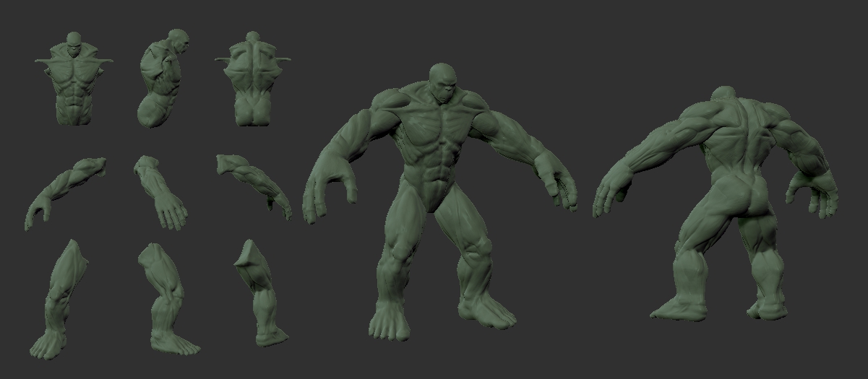This screenshot has height=379, width=868.
Task: Click the third arm render in the middle row
Action: pos(254,186)
